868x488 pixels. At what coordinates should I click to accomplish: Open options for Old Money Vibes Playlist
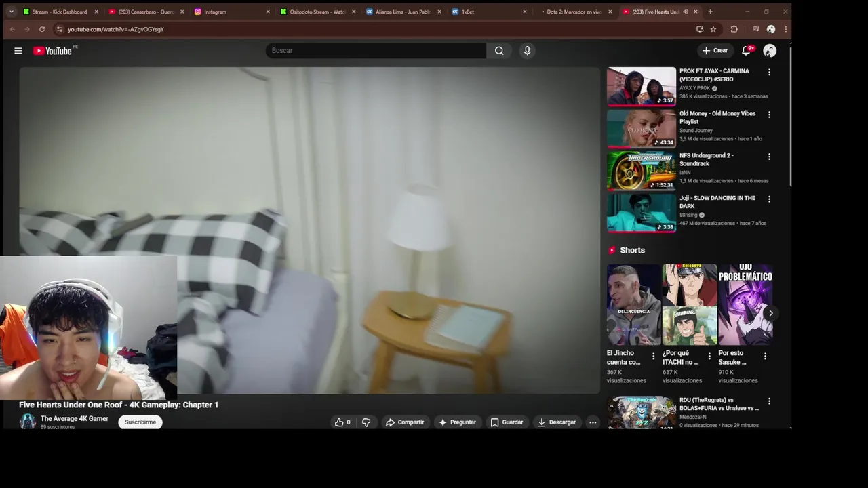pyautogui.click(x=769, y=115)
